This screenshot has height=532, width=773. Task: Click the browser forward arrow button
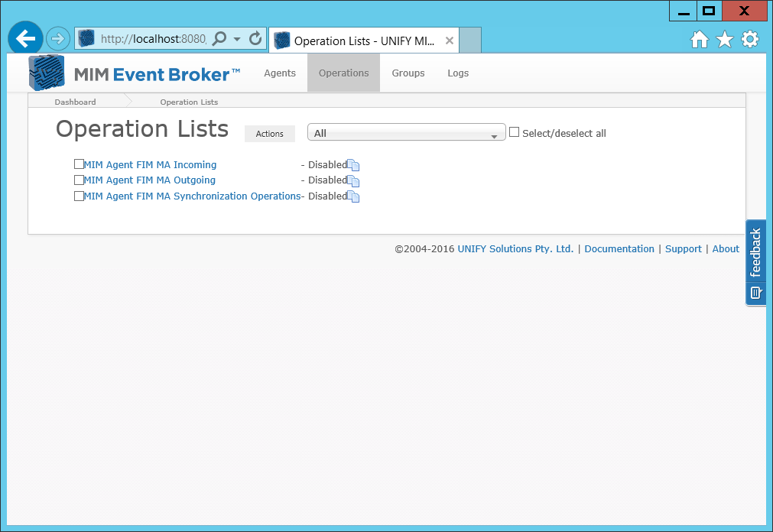coord(58,38)
